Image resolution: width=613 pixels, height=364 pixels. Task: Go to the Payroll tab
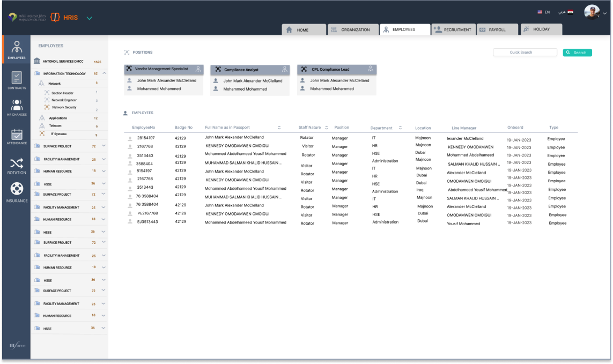point(497,30)
